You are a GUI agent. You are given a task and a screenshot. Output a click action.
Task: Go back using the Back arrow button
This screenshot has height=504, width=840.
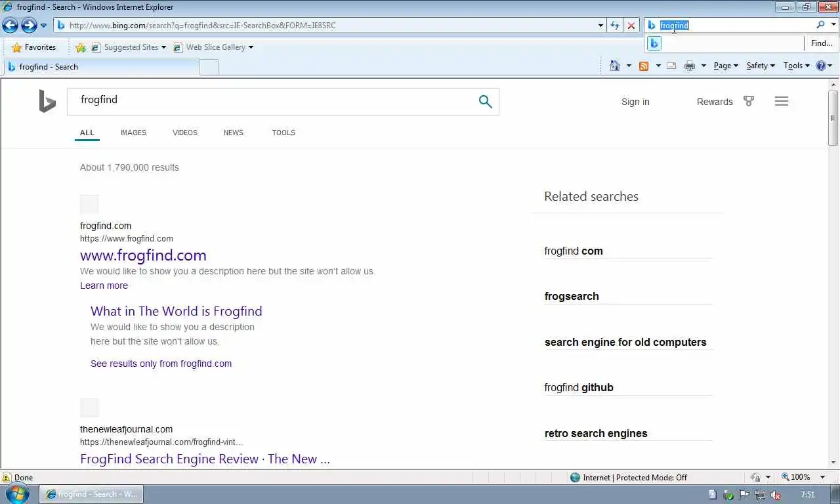coord(10,26)
